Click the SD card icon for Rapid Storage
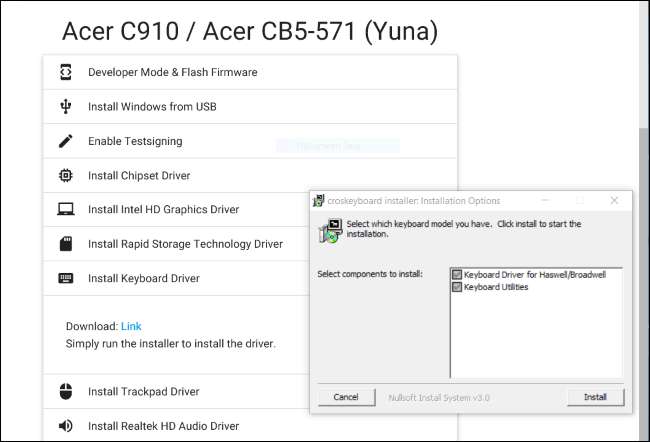The width and height of the screenshot is (650, 442). coord(66,244)
